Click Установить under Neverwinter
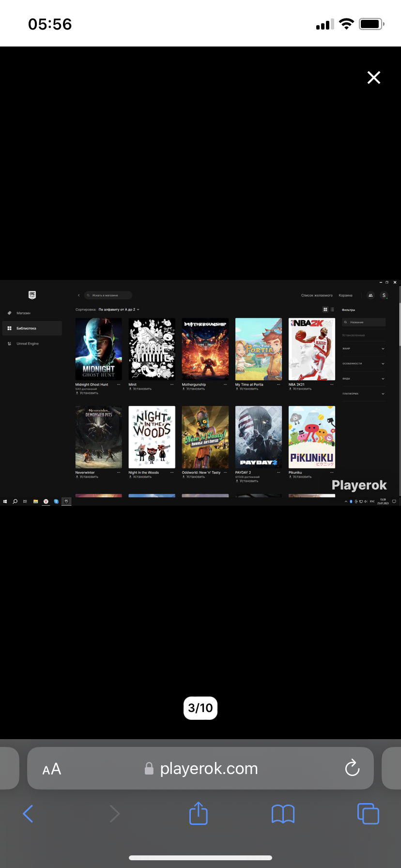 coord(87,477)
